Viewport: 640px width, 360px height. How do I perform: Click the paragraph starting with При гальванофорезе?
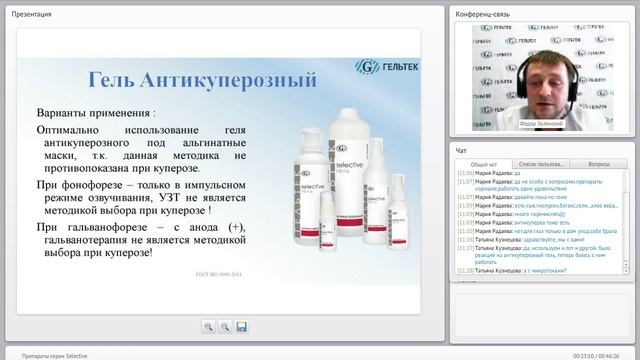tap(141, 240)
